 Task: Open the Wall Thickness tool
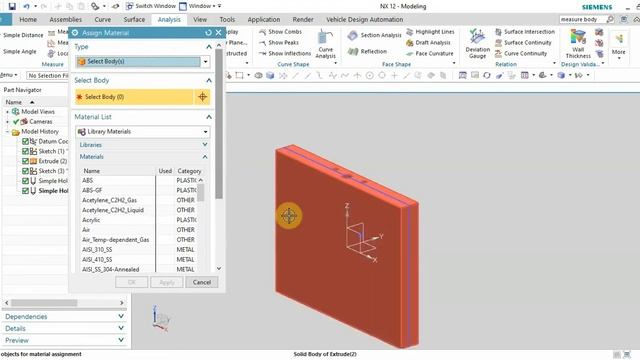click(578, 44)
